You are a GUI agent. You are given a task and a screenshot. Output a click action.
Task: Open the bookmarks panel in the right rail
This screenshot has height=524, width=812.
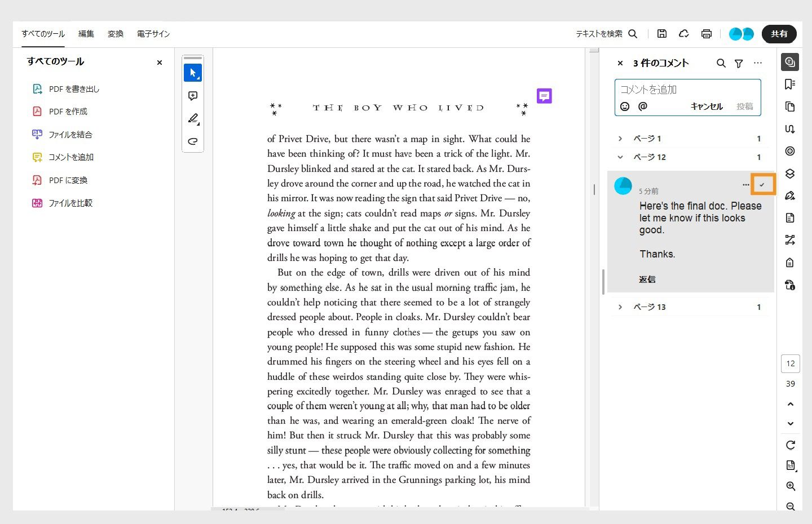click(790, 84)
